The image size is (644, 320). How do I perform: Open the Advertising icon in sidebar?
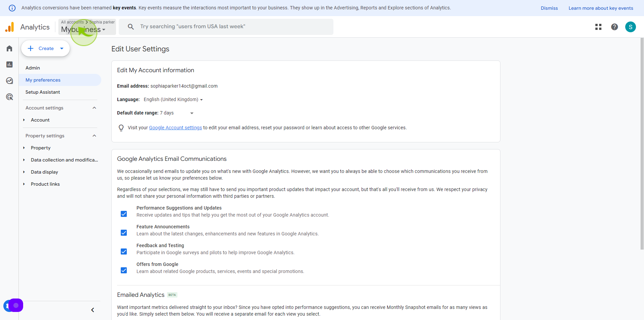[9, 97]
